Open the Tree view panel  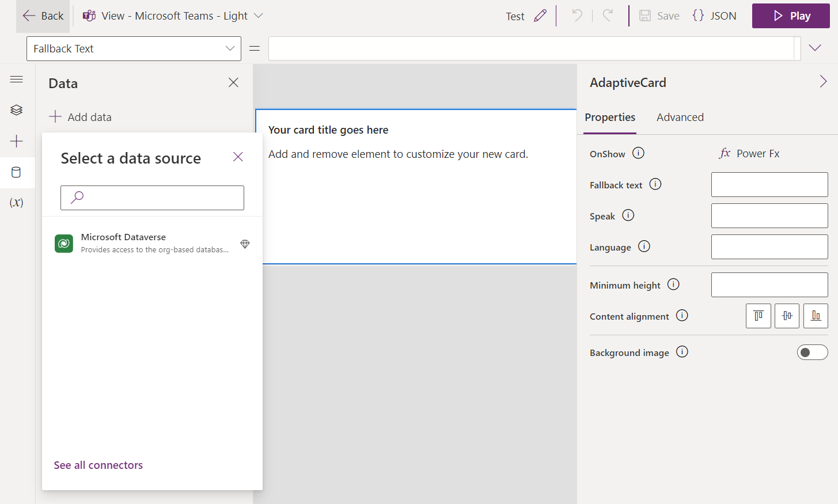click(x=17, y=109)
